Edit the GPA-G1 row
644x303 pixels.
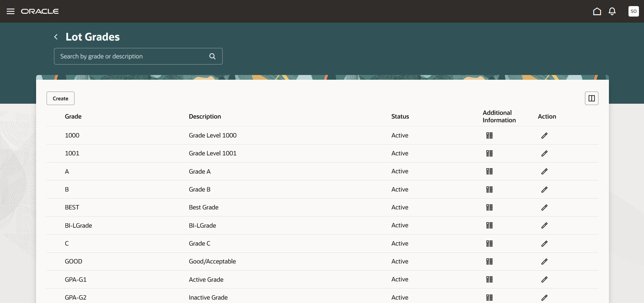click(544, 279)
